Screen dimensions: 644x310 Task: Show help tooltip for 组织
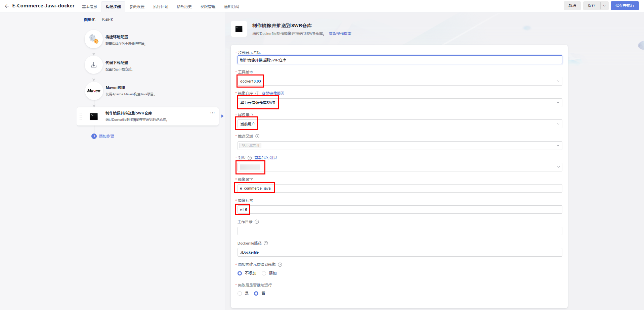[x=250, y=158]
